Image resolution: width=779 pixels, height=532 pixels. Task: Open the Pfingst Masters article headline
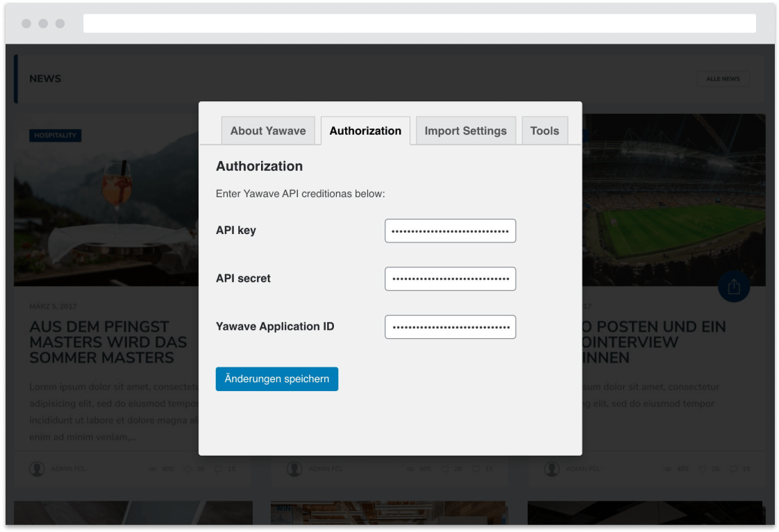(x=108, y=342)
